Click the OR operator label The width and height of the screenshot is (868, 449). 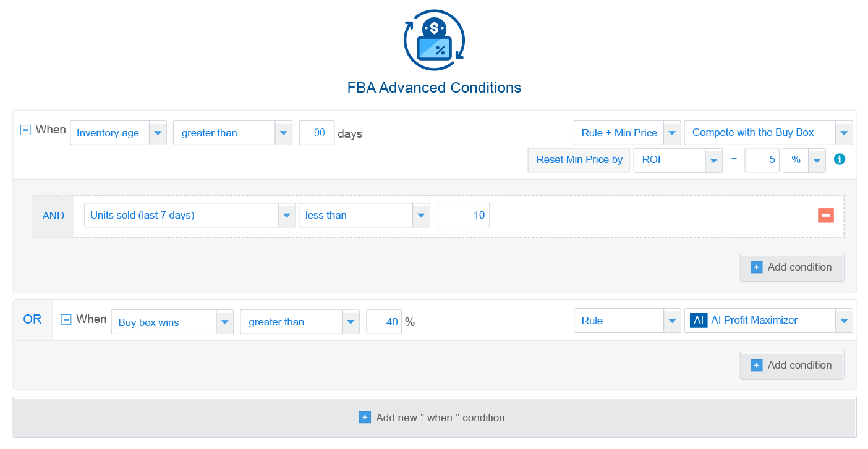point(33,320)
